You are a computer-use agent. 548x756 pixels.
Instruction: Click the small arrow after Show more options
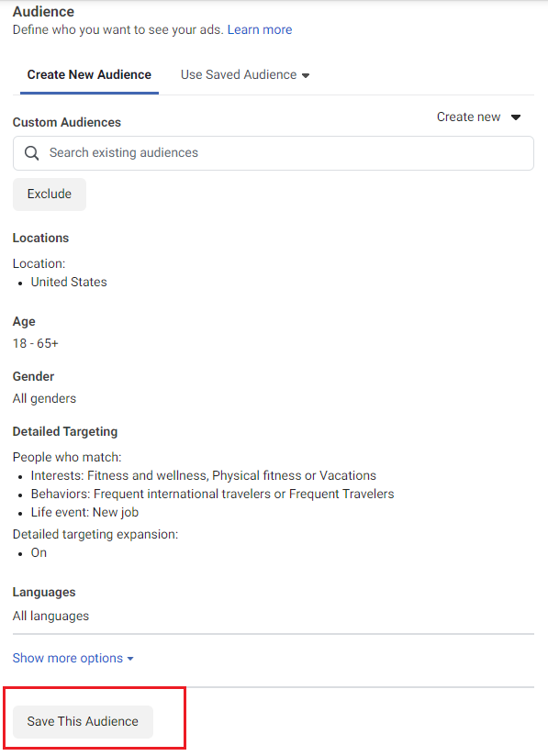(x=130, y=659)
